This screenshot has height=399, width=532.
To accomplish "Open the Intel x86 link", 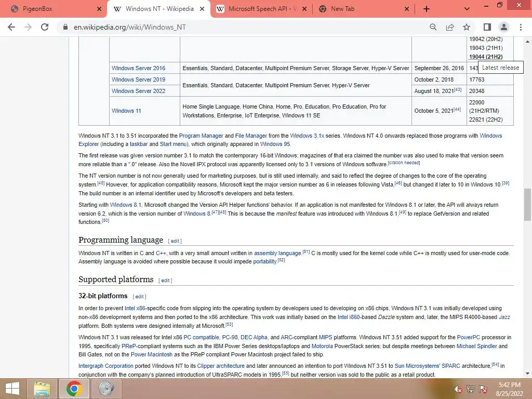I will click(135, 309).
